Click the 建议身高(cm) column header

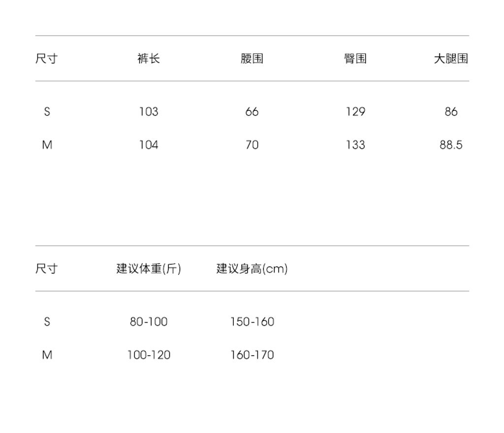point(252,268)
